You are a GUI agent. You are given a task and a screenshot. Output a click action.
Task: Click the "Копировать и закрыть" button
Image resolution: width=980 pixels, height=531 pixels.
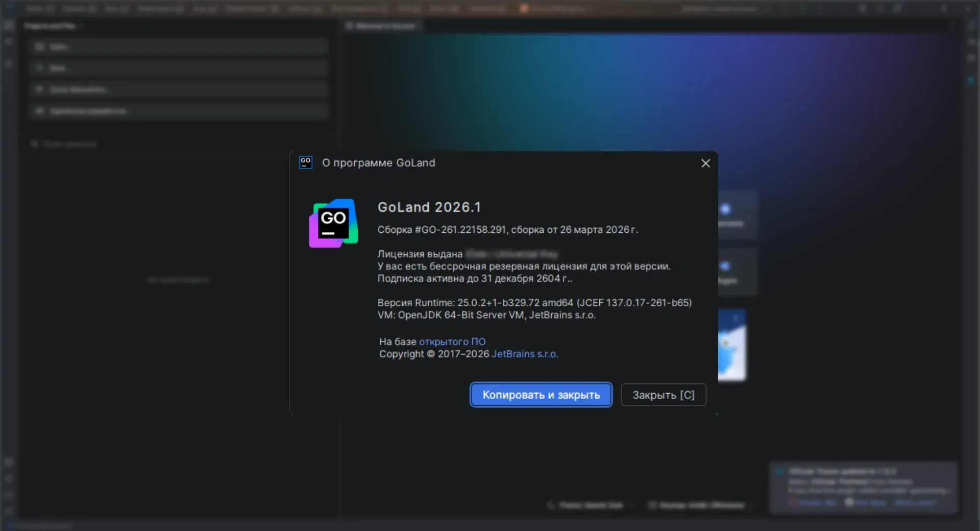click(x=541, y=395)
